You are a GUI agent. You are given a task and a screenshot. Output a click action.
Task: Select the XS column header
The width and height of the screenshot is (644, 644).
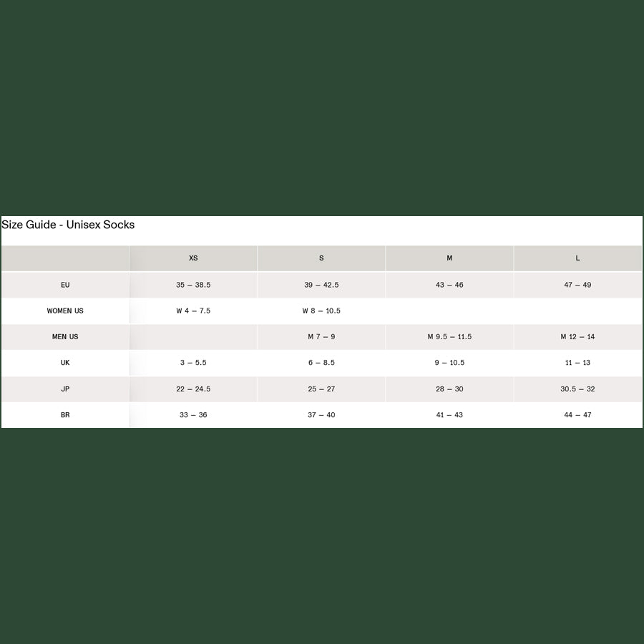(193, 258)
